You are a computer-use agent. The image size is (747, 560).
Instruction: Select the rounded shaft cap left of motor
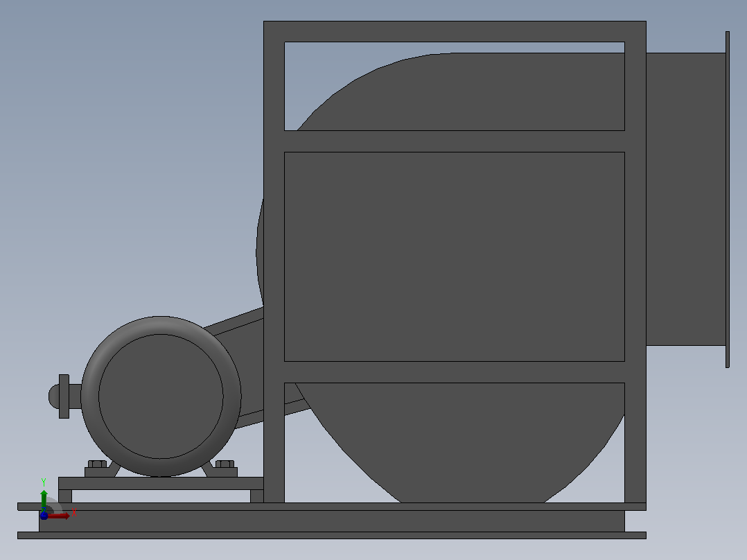54,396
